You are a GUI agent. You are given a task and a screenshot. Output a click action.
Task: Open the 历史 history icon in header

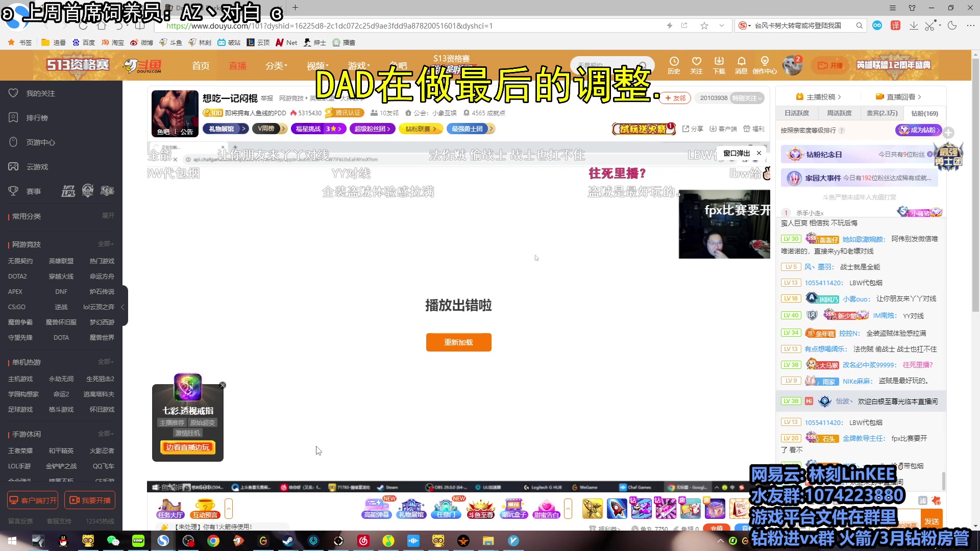(674, 65)
